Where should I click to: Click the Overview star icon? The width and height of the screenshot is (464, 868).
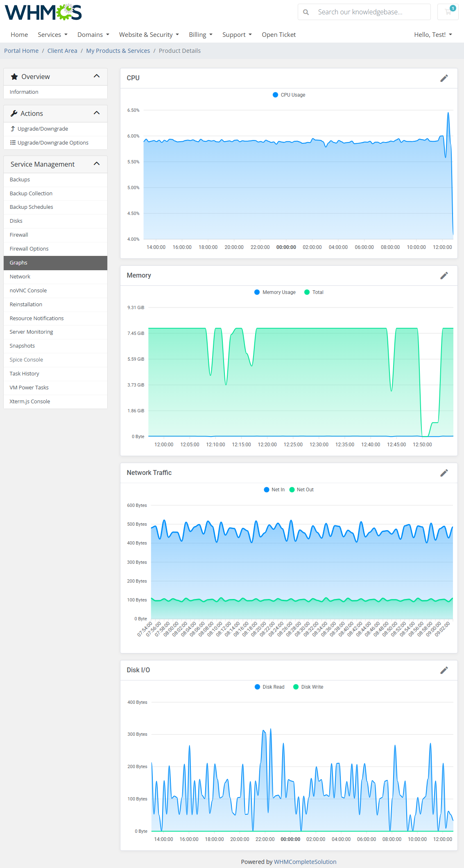[x=14, y=77]
